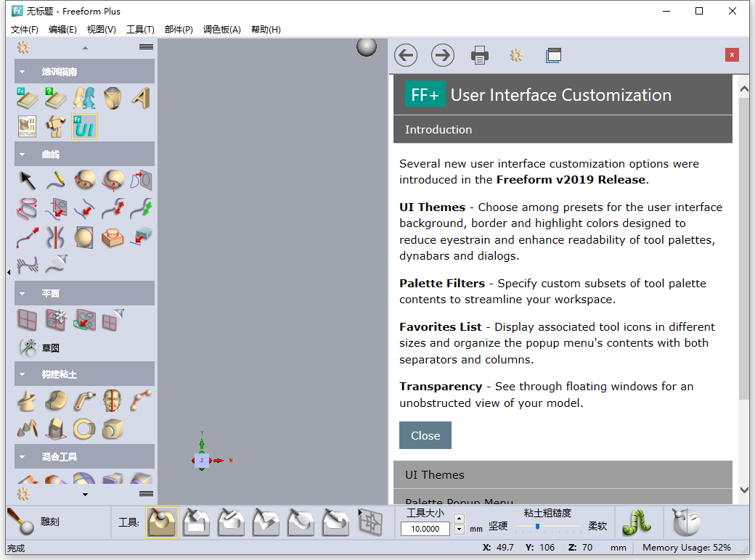The image size is (755, 560).
Task: Click the palette scroll-up arrow at top
Action: (x=85, y=48)
